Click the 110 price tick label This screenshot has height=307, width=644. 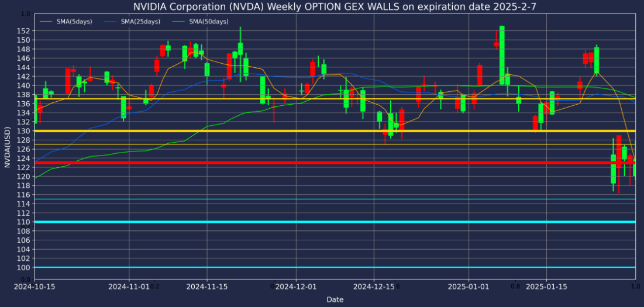click(x=24, y=222)
